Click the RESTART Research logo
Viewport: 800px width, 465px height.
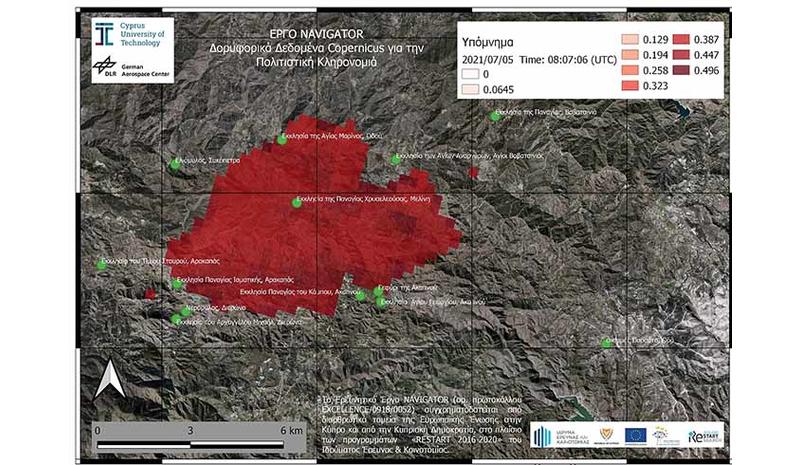(704, 436)
